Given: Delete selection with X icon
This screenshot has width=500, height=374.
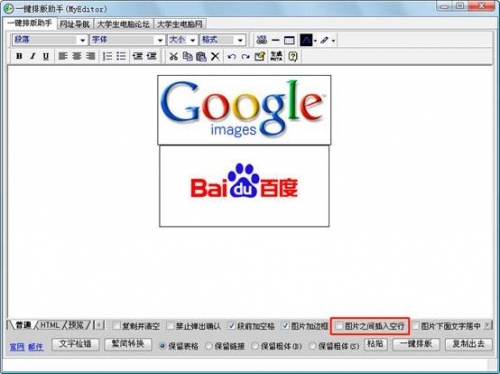Looking at the screenshot, I should click(215, 56).
